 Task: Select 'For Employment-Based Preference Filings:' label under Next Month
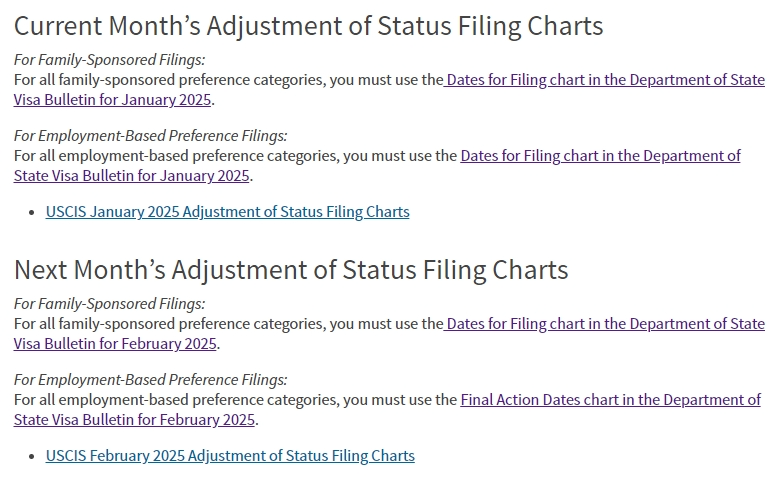click(150, 380)
